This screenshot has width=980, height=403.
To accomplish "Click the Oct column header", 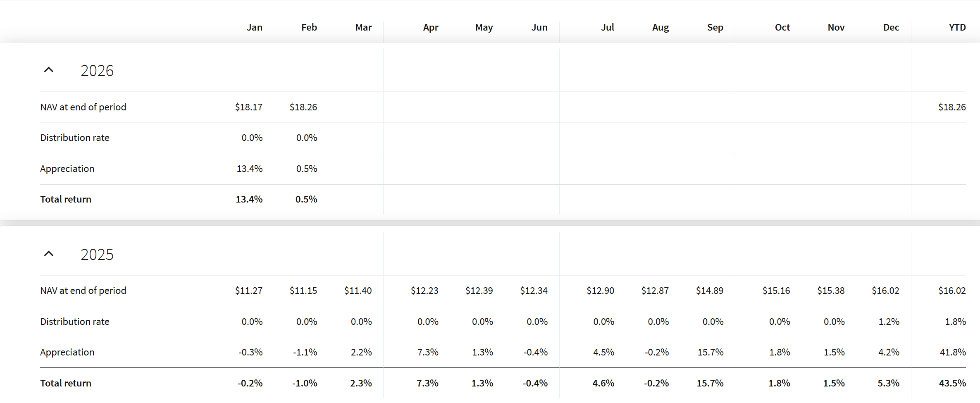I will (x=782, y=27).
